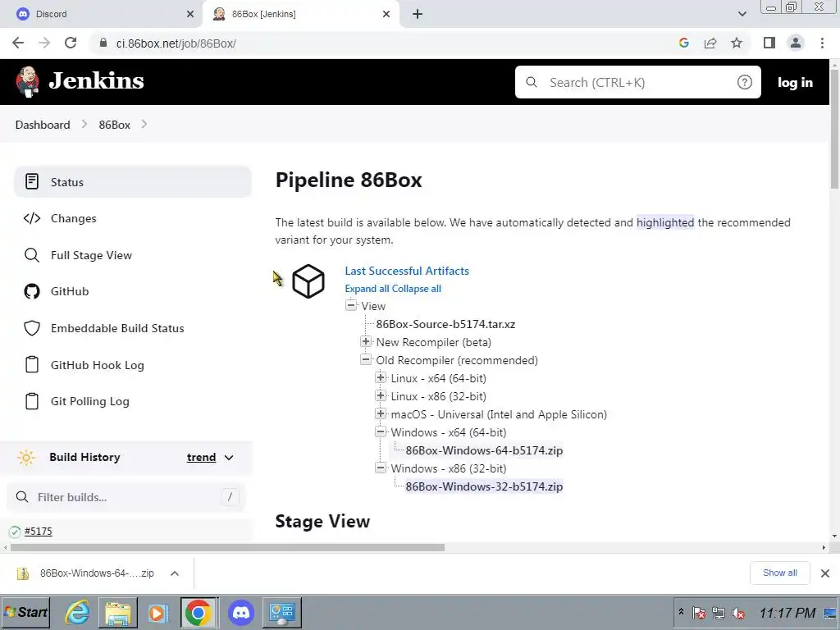840x630 pixels.
Task: Click the artifacts package cube icon
Action: [x=308, y=281]
